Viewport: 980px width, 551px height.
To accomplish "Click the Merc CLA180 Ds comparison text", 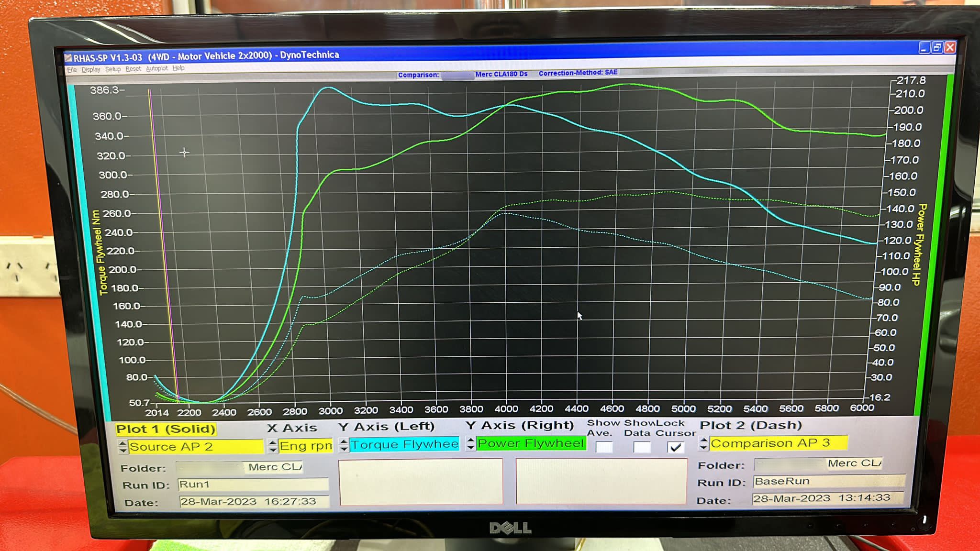I will click(x=501, y=74).
